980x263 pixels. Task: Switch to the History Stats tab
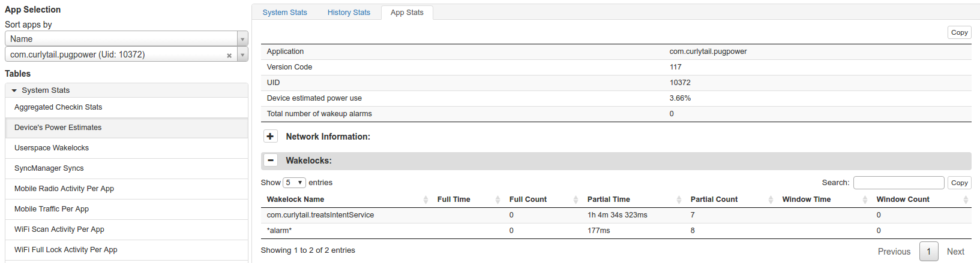349,13
